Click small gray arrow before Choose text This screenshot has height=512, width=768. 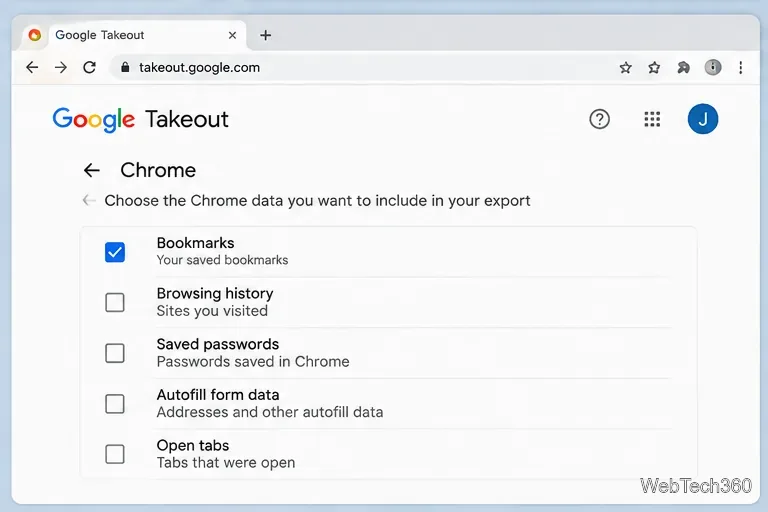click(x=89, y=200)
